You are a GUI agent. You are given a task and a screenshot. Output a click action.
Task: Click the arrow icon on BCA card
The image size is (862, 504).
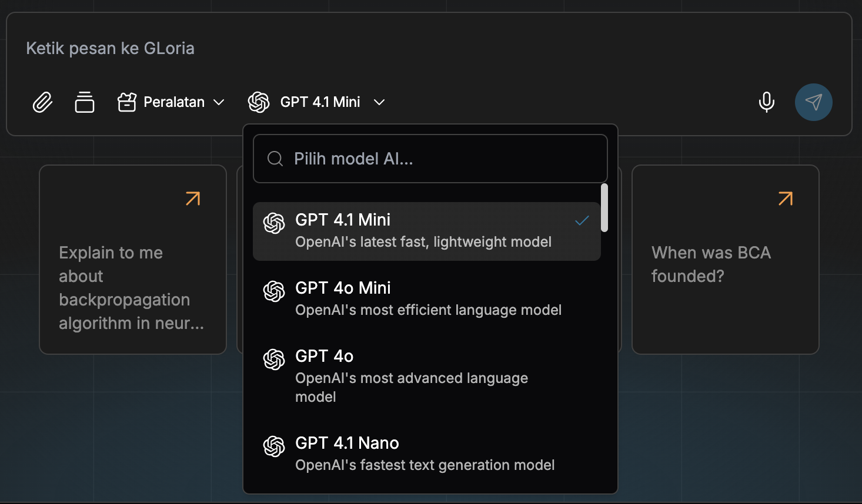786,199
